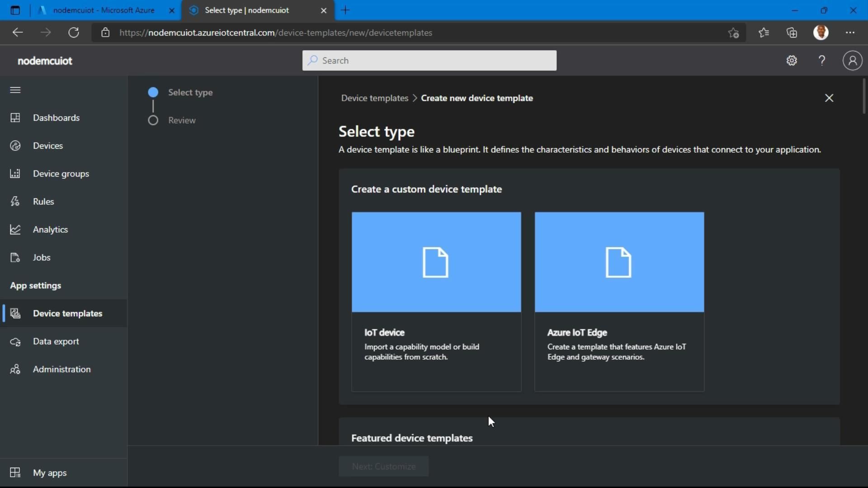Viewport: 868px width, 488px height.
Task: Click into the Search field
Action: (429, 60)
